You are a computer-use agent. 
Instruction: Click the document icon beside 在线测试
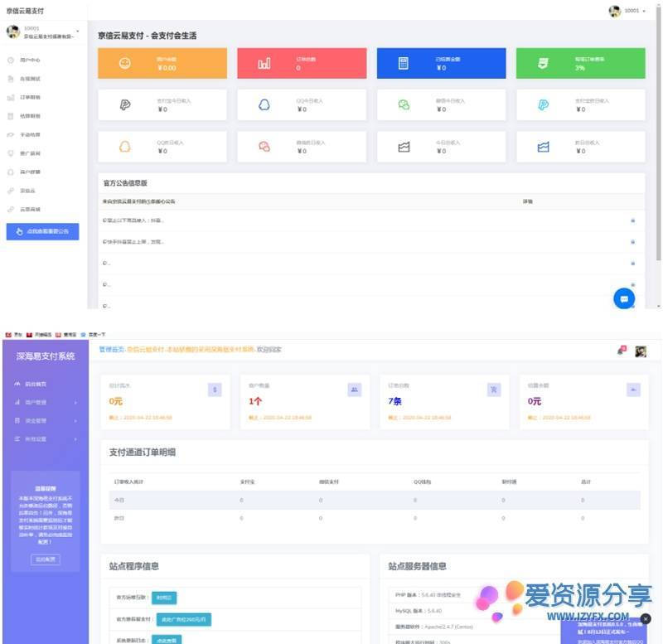point(11,79)
